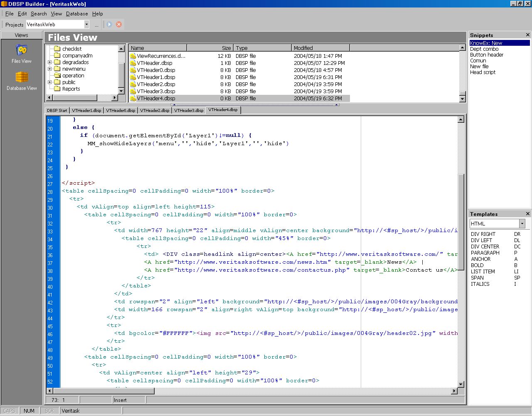Insert the DIV CENTER template

point(485,246)
